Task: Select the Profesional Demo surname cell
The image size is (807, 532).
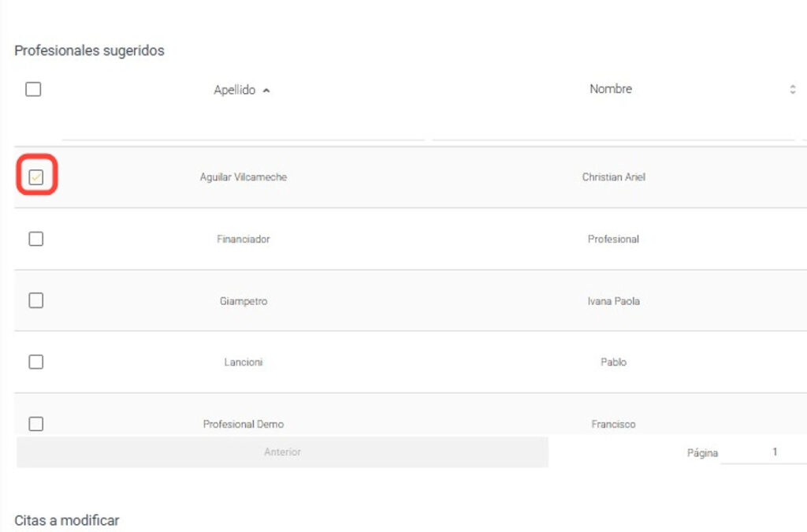Action: 243,424
